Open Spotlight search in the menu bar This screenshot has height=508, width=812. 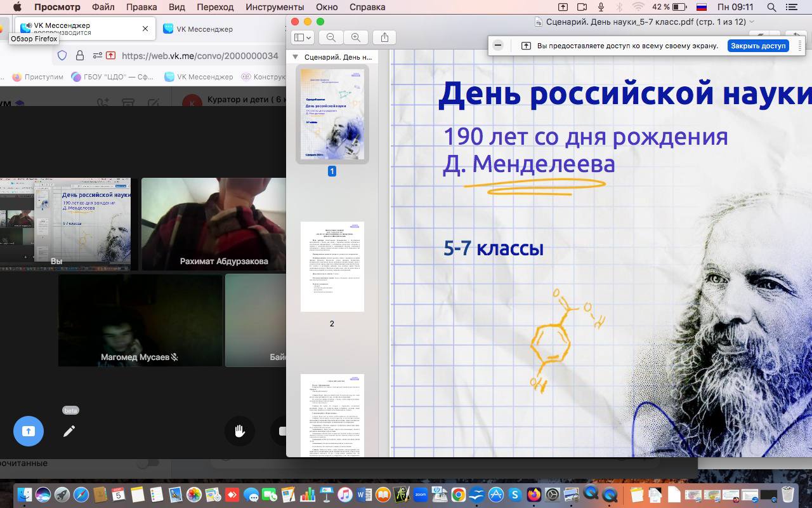(771, 7)
